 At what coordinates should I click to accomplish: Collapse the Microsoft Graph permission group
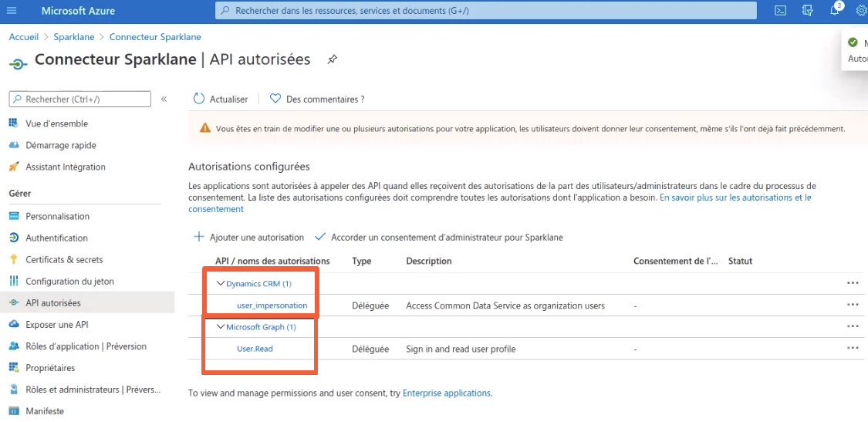221,327
